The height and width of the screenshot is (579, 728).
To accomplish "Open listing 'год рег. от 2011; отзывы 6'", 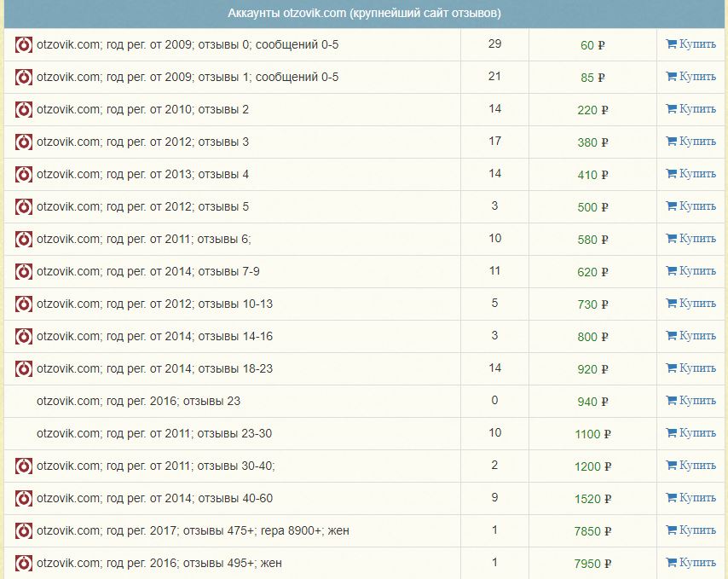I will pos(143,239).
